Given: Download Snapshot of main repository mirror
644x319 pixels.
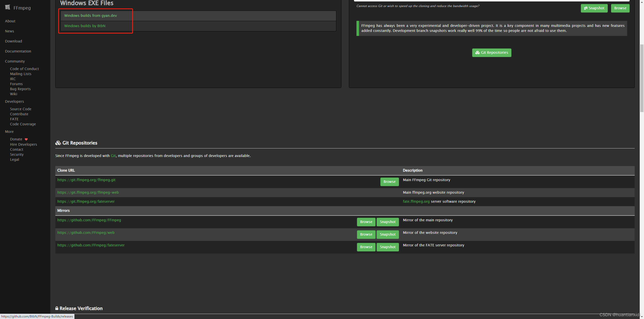Looking at the screenshot, I should [x=388, y=222].
